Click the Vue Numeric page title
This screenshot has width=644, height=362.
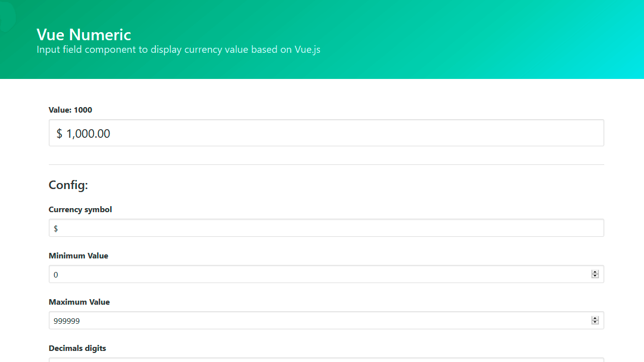[x=84, y=35]
